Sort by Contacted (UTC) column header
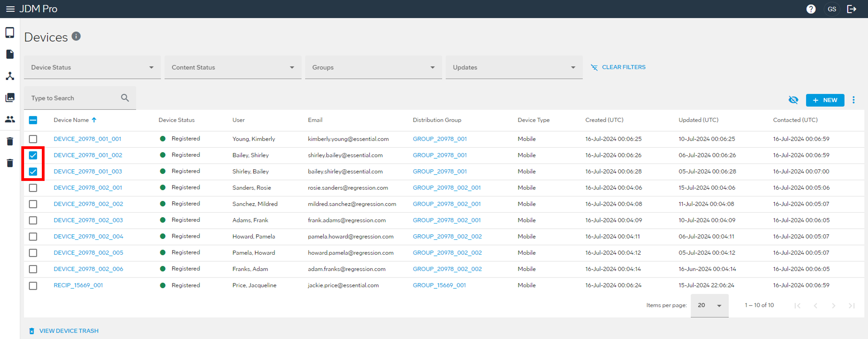Image resolution: width=868 pixels, height=339 pixels. (795, 120)
